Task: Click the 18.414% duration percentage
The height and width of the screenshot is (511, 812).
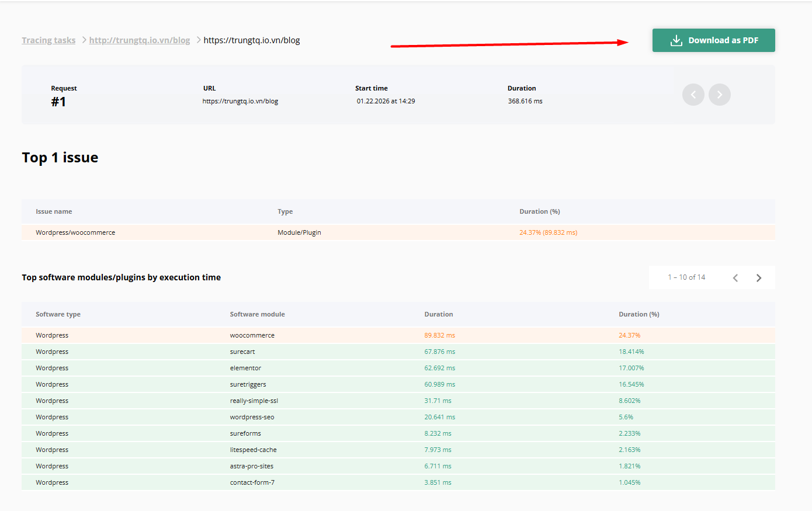Action: click(x=631, y=352)
